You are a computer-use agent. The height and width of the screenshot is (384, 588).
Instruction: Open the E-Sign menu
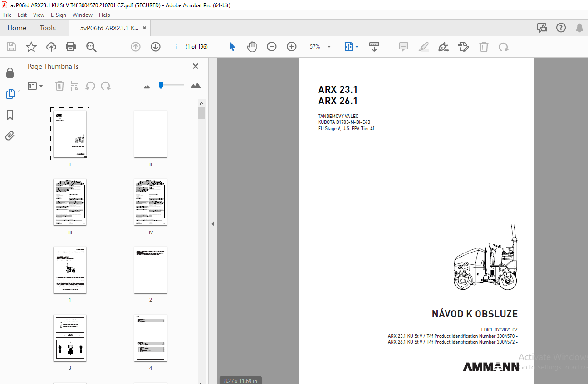(58, 15)
